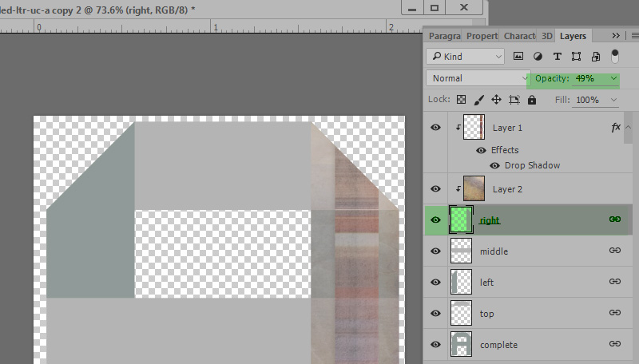Expand collapsed panel tabs double arrow
Image resolution: width=639 pixels, height=364 pixels.
click(616, 36)
